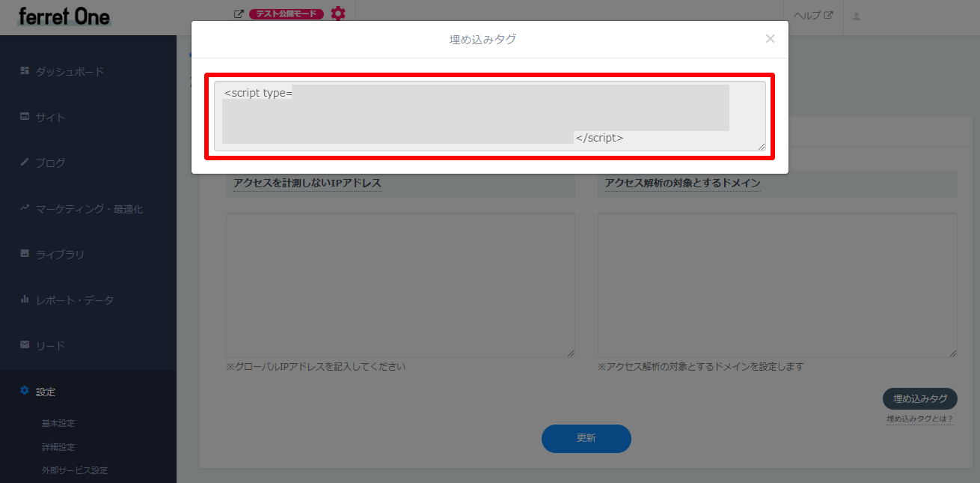
Task: Click the lead envelope icon in sidebar
Action: pyautogui.click(x=25, y=345)
